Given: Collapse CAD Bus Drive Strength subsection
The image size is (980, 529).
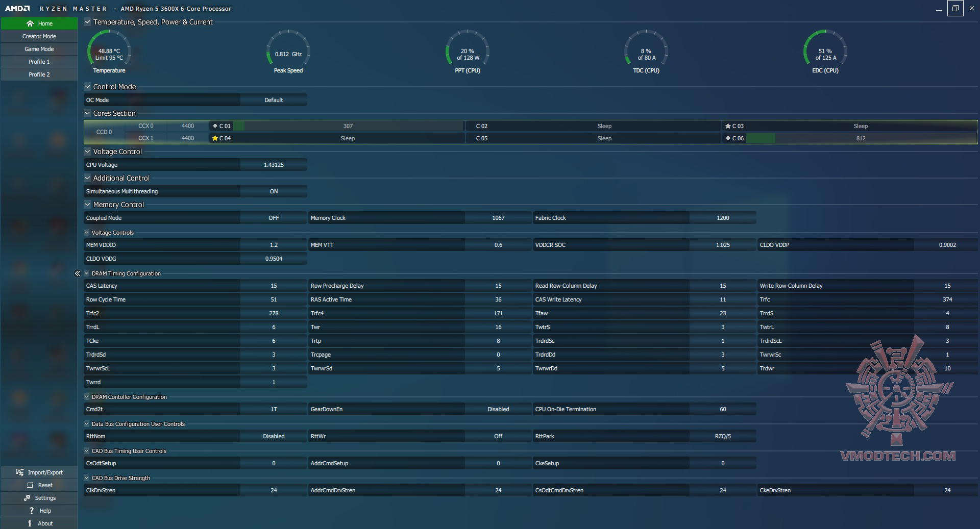Looking at the screenshot, I should (x=87, y=478).
